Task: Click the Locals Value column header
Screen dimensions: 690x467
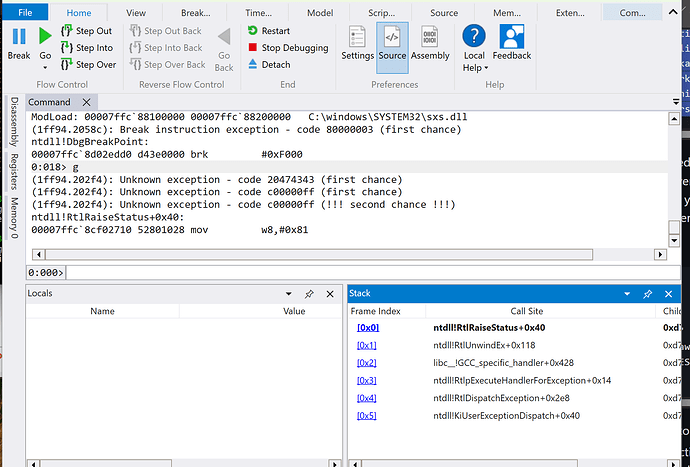Action: [x=294, y=311]
